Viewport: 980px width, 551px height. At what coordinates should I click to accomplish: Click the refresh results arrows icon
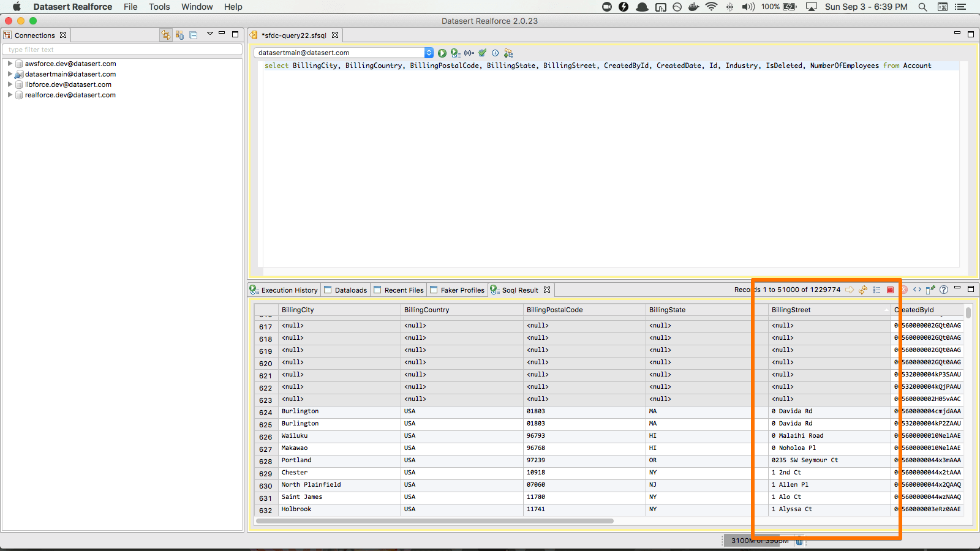863,290
